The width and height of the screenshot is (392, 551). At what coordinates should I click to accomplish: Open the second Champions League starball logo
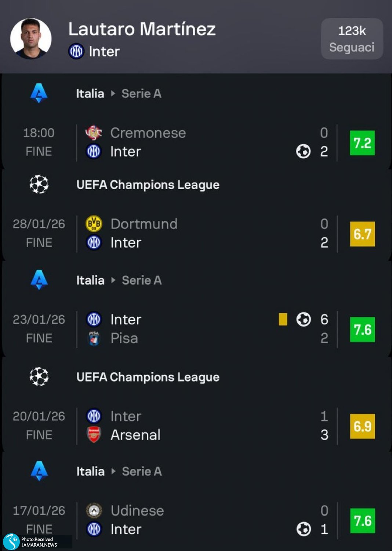[x=39, y=377]
